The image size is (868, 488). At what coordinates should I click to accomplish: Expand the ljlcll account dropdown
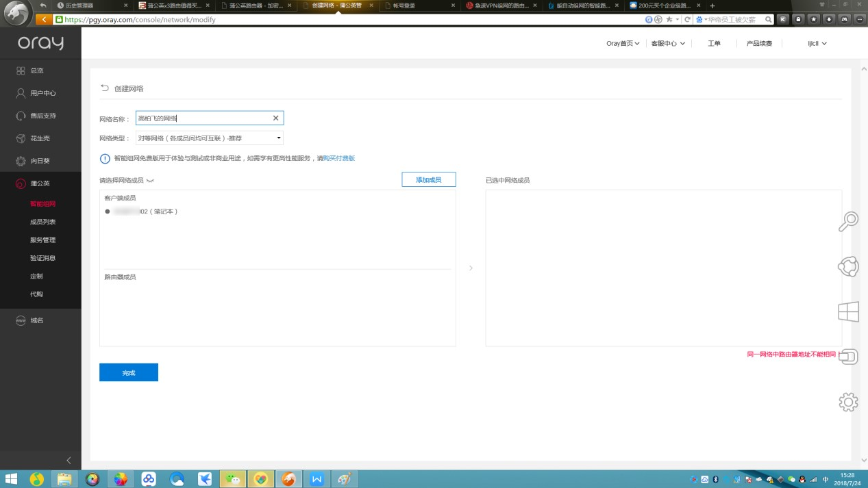(x=817, y=44)
